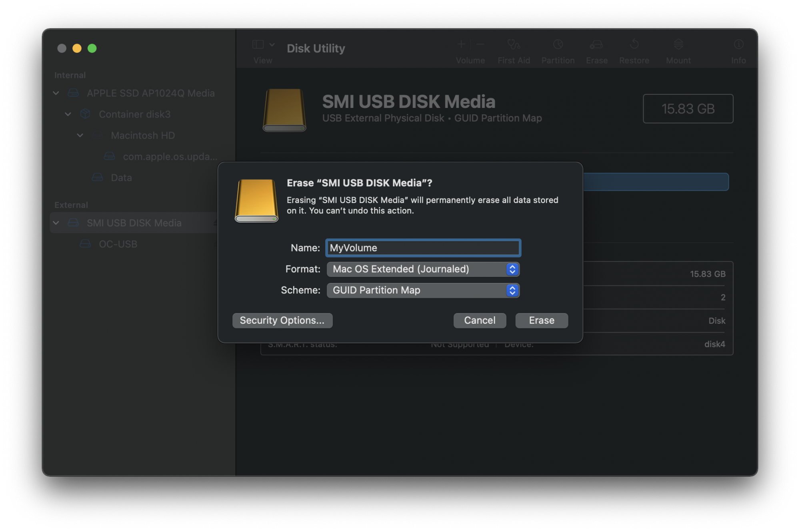Click the APPLE SSD disk icon in sidebar
Screen dimensions: 800x532
(73, 93)
